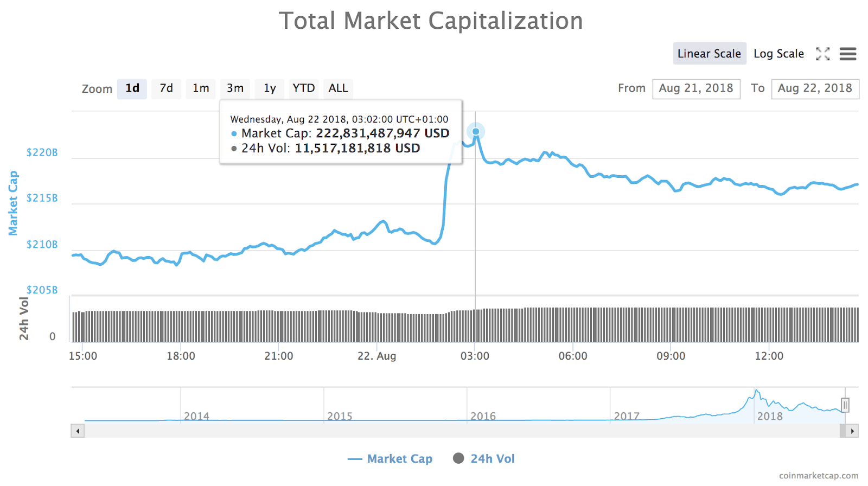Switch the chart to Log Scale
868x486 pixels.
(779, 53)
